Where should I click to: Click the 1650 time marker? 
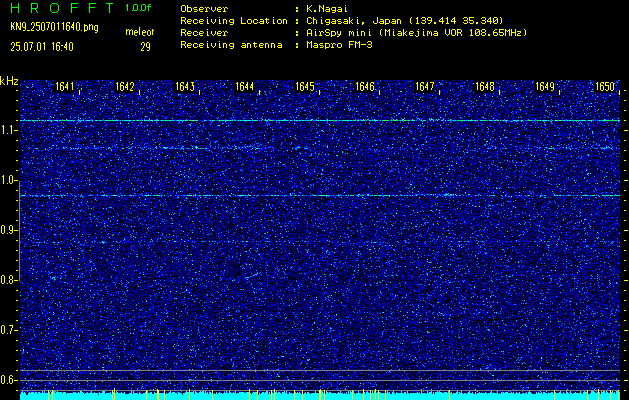605,87
